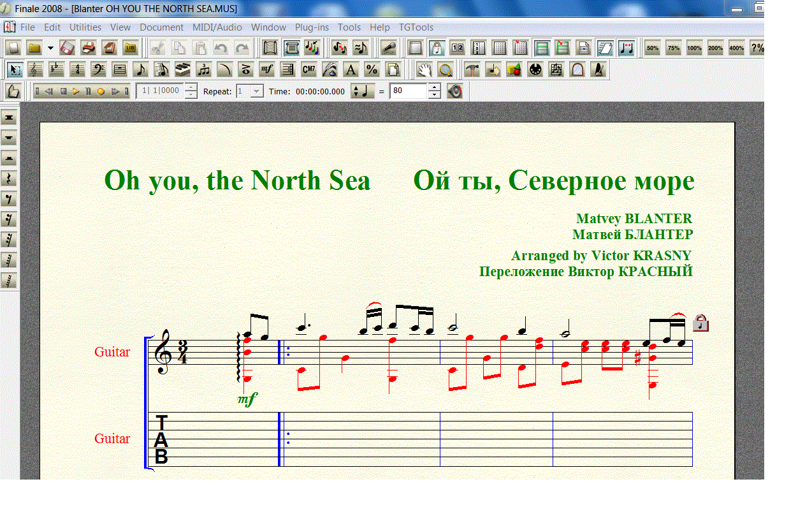This screenshot has height=521, width=812.
Task: Set zoom to 100%
Action: click(695, 48)
